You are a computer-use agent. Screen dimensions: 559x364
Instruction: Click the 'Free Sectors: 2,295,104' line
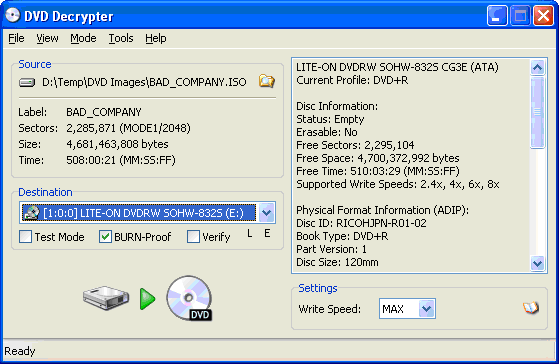355,145
